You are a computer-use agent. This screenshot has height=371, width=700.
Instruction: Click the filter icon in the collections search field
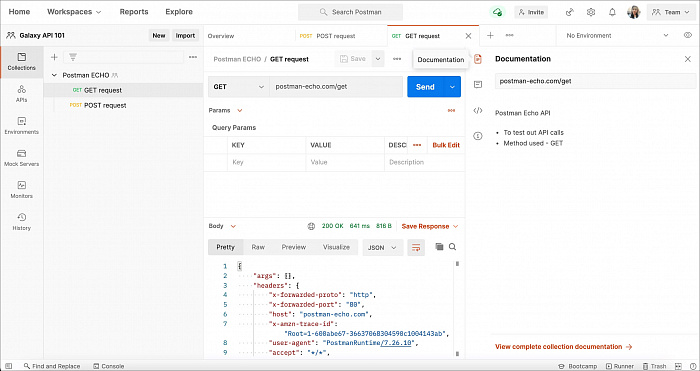(x=73, y=57)
